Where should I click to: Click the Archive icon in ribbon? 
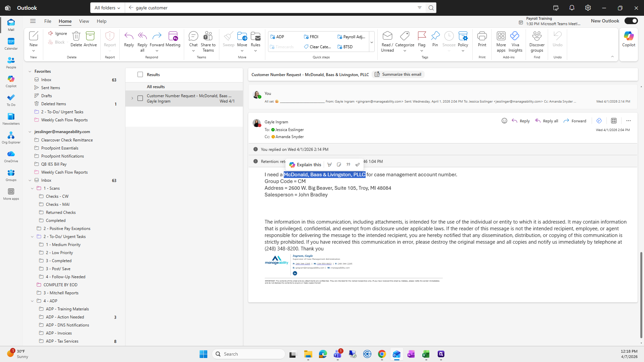90,39
